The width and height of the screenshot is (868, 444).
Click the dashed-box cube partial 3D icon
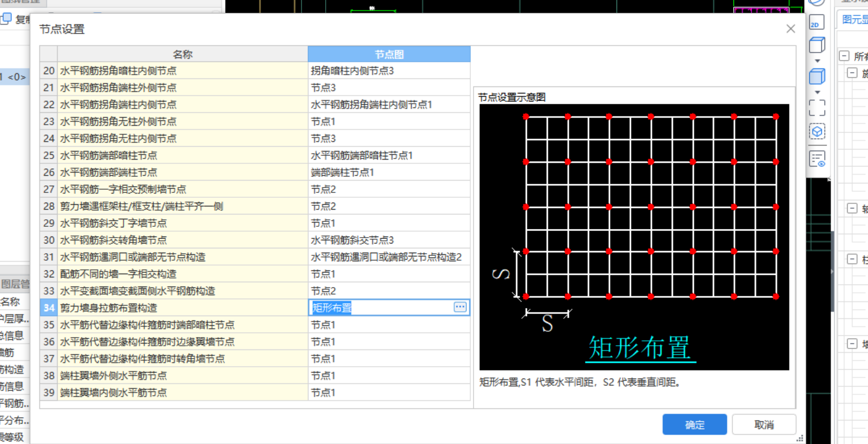(817, 132)
